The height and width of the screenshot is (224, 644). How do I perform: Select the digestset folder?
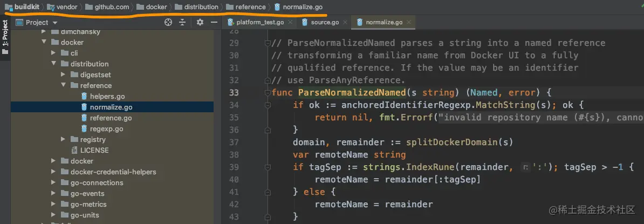95,75
